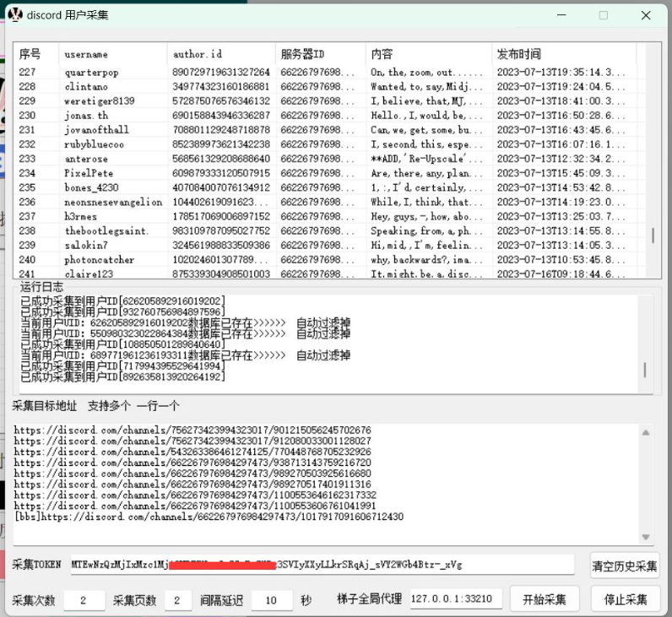Click content cell '**ADD, 'Re-Upscale'...'

pyautogui.click(x=426, y=159)
